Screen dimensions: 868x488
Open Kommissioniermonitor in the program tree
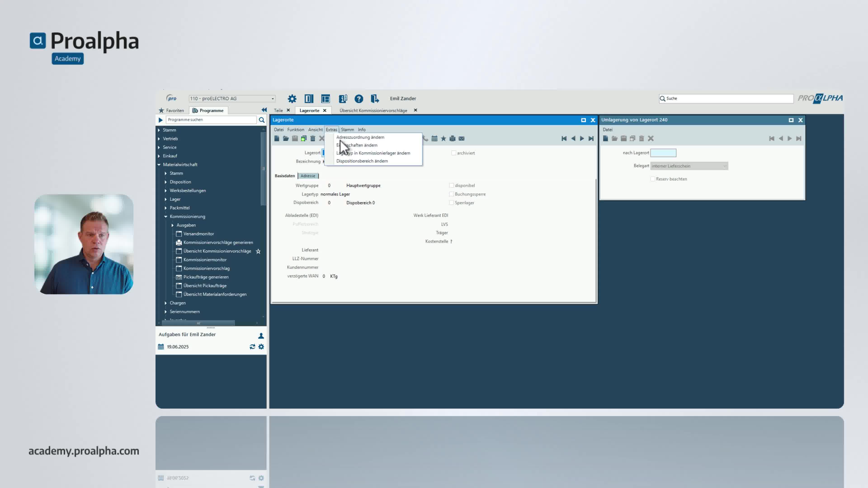[x=205, y=260]
